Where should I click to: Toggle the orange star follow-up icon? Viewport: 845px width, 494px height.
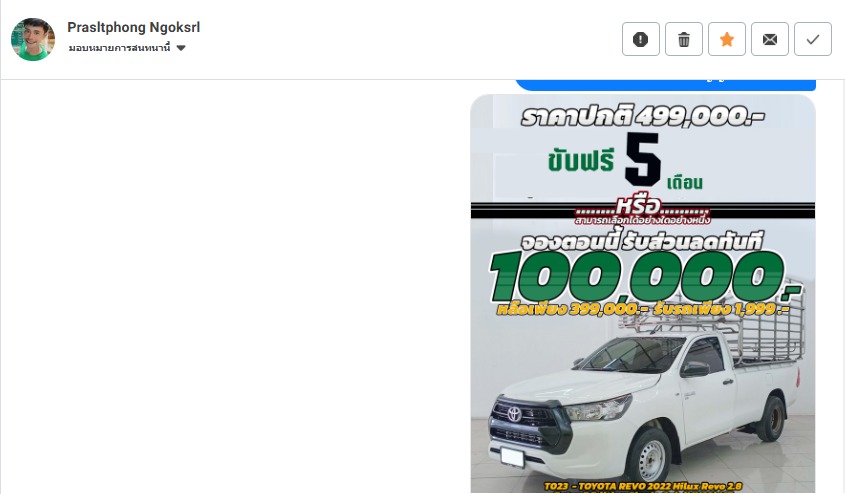tap(726, 39)
